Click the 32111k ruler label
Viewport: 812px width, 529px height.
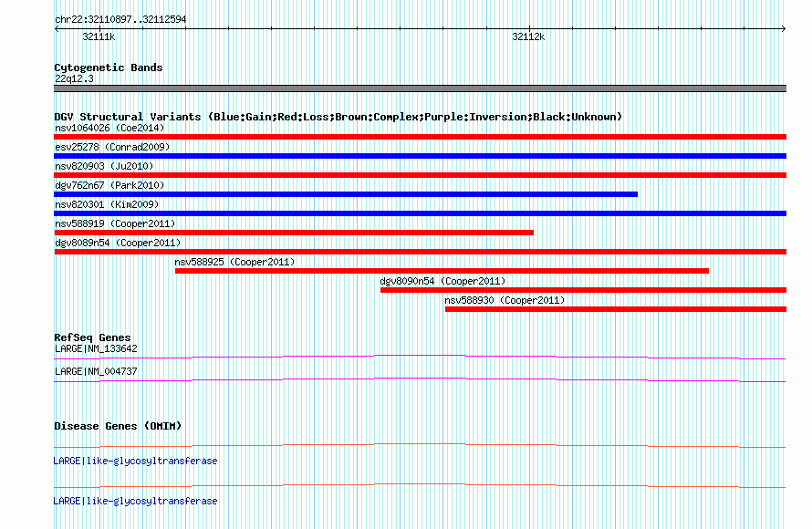point(99,36)
